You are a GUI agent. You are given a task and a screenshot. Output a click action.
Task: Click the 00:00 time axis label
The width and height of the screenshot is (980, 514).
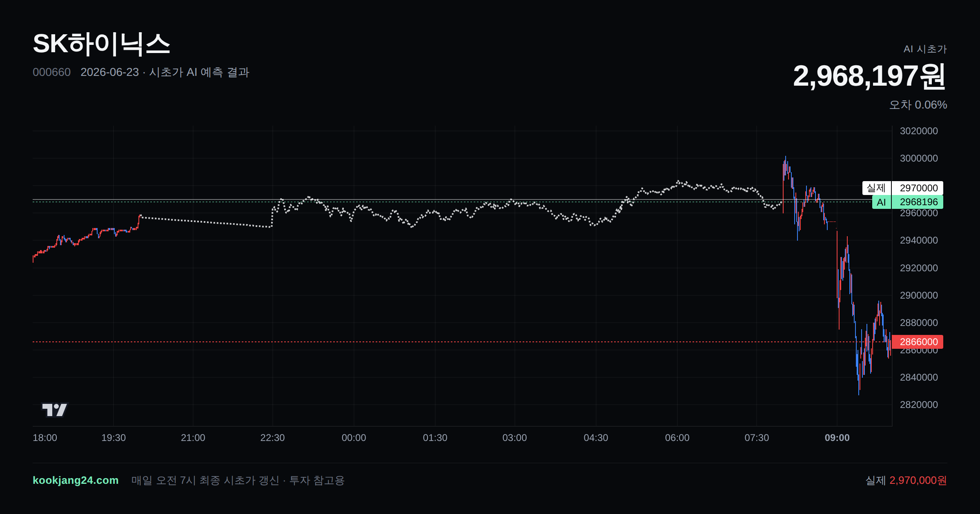point(354,438)
